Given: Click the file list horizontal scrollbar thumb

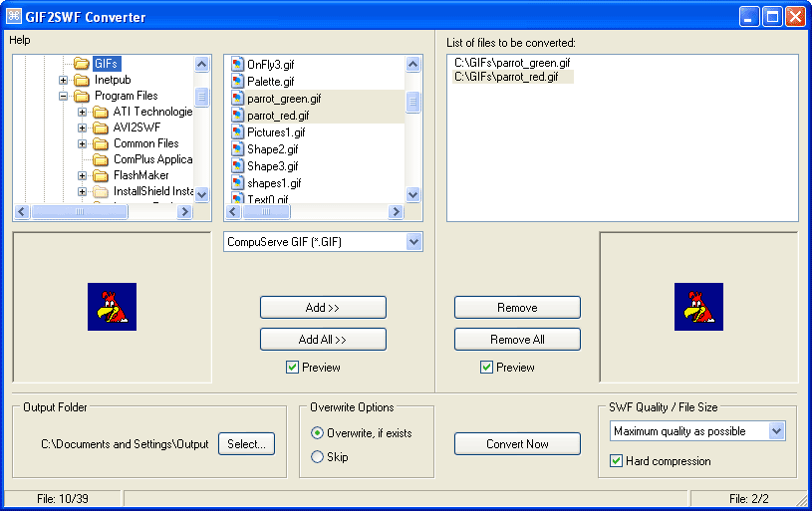Looking at the screenshot, I should pos(266,212).
